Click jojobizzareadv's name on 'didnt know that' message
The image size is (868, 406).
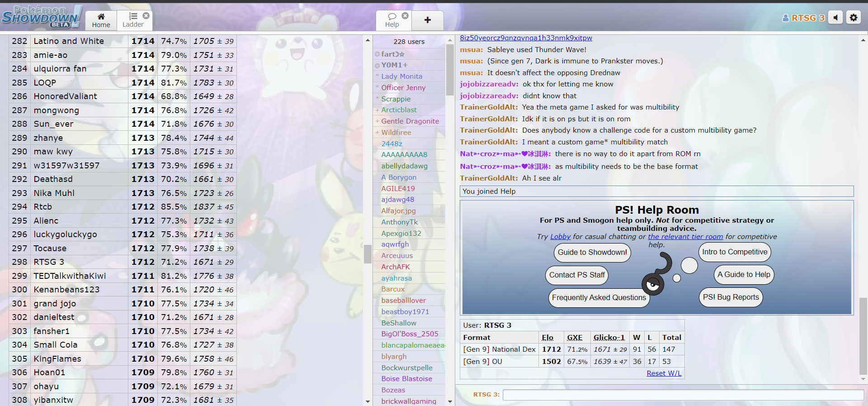(489, 96)
